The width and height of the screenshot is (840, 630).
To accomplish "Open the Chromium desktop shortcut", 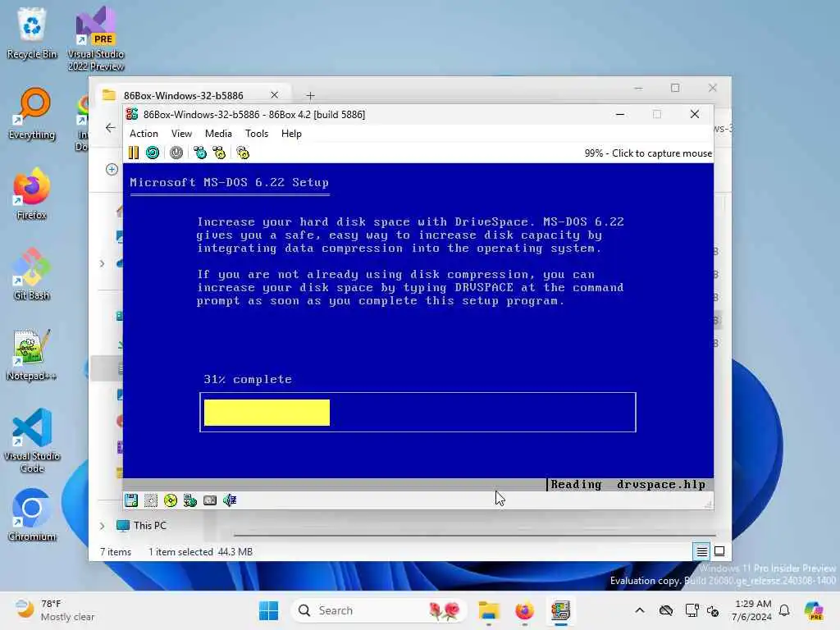I will tap(32, 515).
